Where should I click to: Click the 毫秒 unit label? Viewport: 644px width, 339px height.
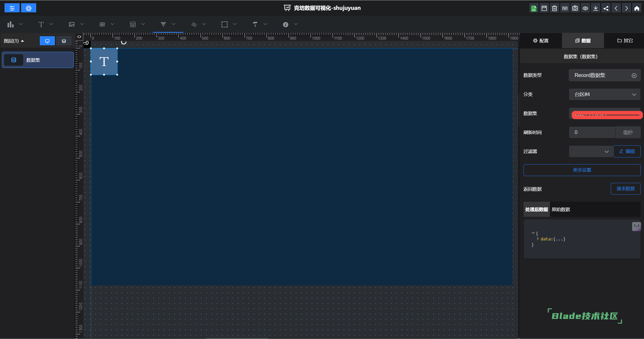click(628, 132)
